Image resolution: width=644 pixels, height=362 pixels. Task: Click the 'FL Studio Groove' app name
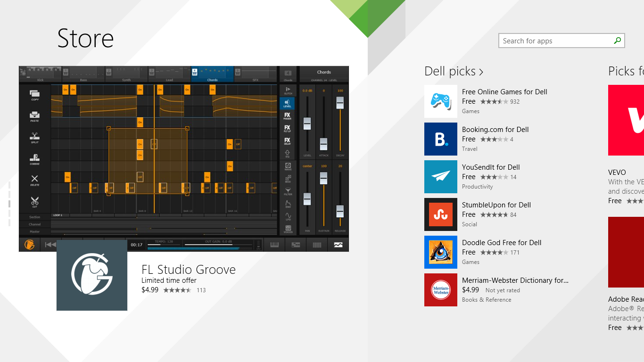point(189,270)
